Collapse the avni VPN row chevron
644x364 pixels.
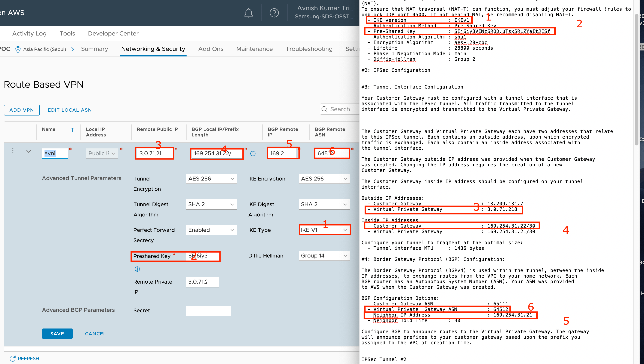(28, 151)
